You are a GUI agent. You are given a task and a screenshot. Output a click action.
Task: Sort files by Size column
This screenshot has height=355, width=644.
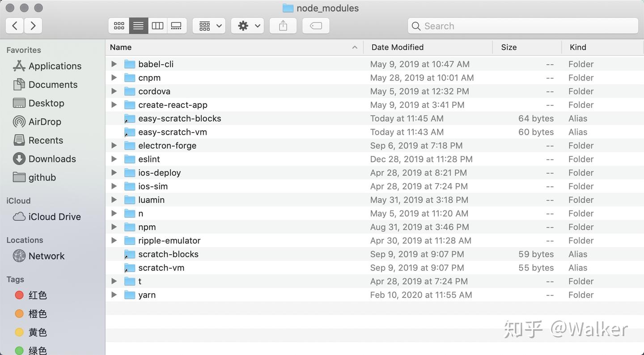[509, 47]
